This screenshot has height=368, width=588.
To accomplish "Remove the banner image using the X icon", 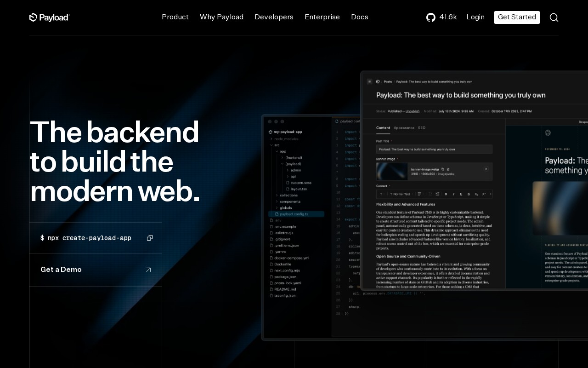I will click(x=486, y=169).
